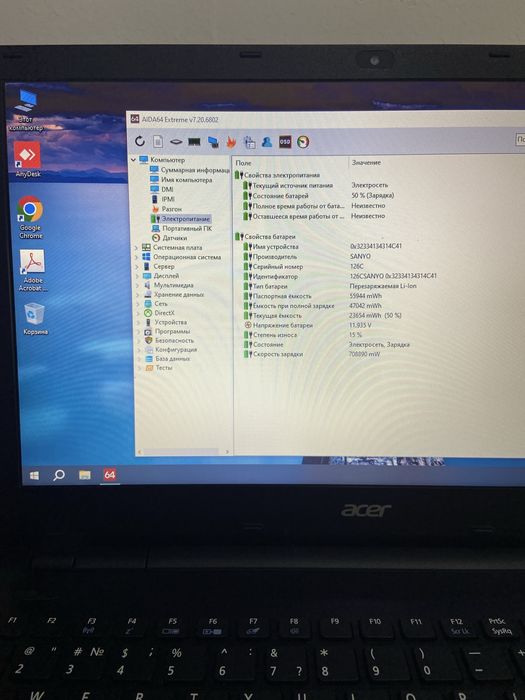The image size is (525, 700).
Task: Expand the Операционная система node
Action: click(x=137, y=257)
